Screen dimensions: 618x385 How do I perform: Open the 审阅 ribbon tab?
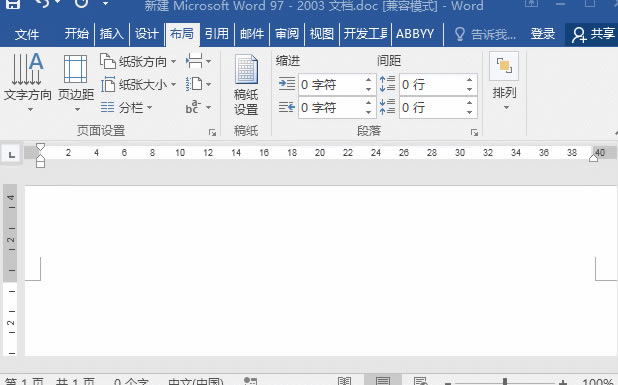point(287,34)
